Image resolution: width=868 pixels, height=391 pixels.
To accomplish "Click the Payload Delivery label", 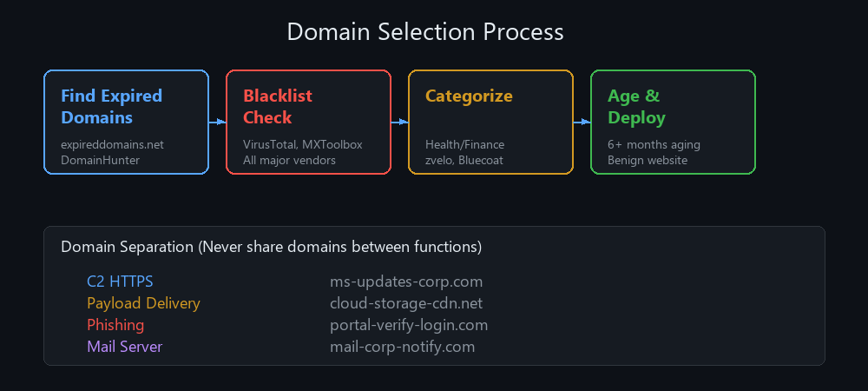I will pyautogui.click(x=143, y=303).
